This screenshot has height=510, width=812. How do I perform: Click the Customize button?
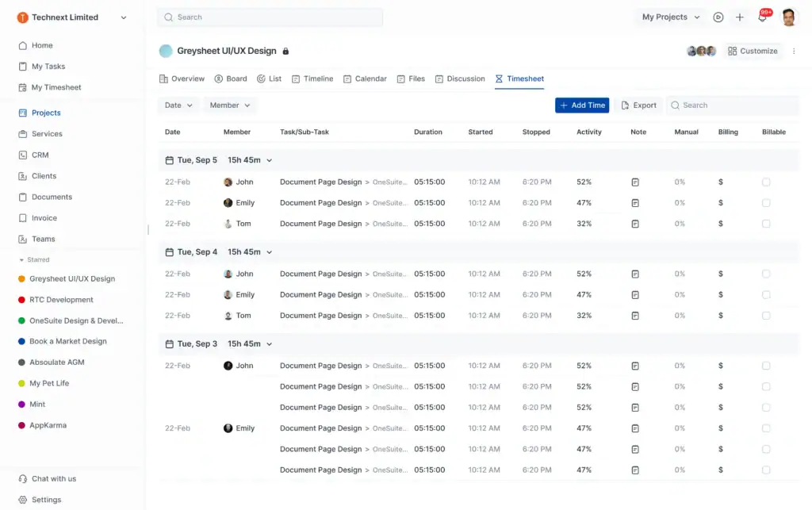(753, 51)
